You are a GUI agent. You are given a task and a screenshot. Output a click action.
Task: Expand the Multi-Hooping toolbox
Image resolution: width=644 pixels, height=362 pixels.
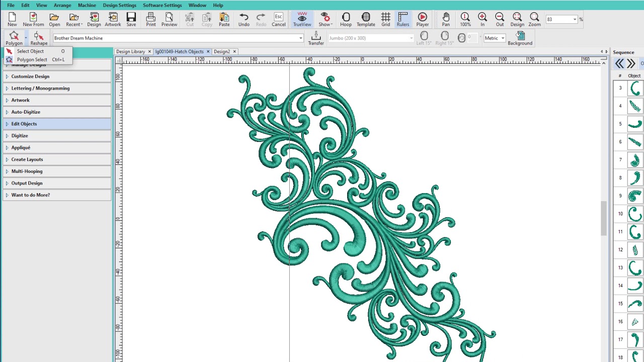(x=57, y=171)
